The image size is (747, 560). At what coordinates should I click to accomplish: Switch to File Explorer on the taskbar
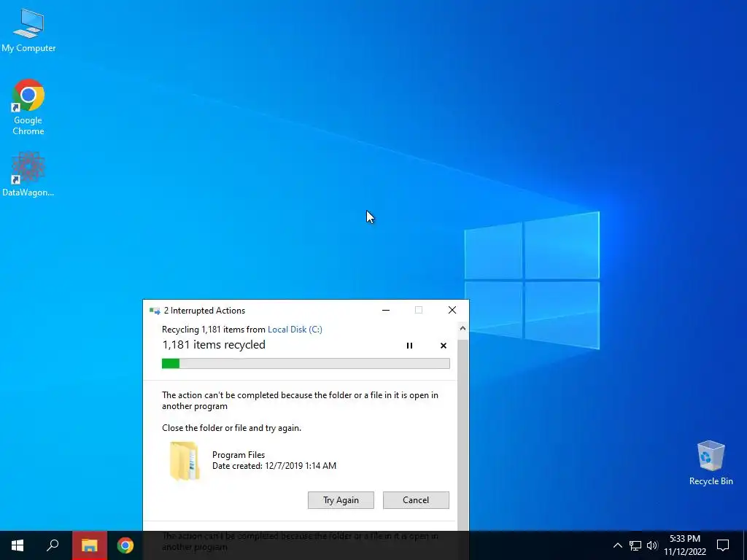(89, 545)
